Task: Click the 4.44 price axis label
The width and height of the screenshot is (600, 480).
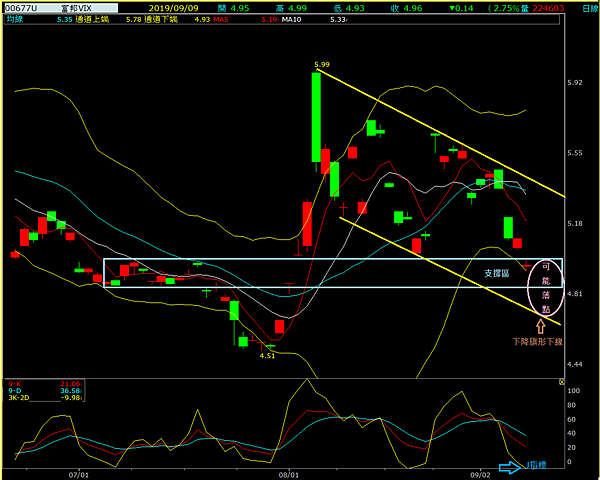Action: tap(575, 364)
